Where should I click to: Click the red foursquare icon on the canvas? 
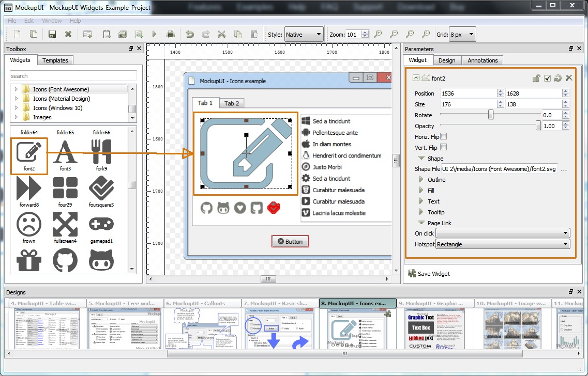click(274, 208)
